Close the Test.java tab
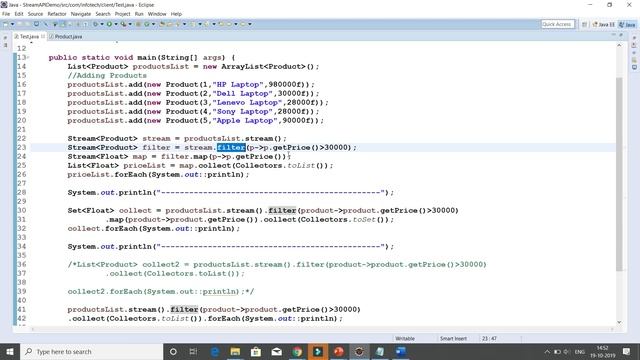This screenshot has height=360, width=640. click(x=43, y=36)
